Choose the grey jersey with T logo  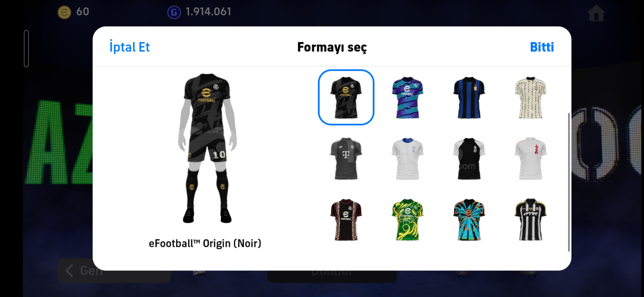point(346,159)
